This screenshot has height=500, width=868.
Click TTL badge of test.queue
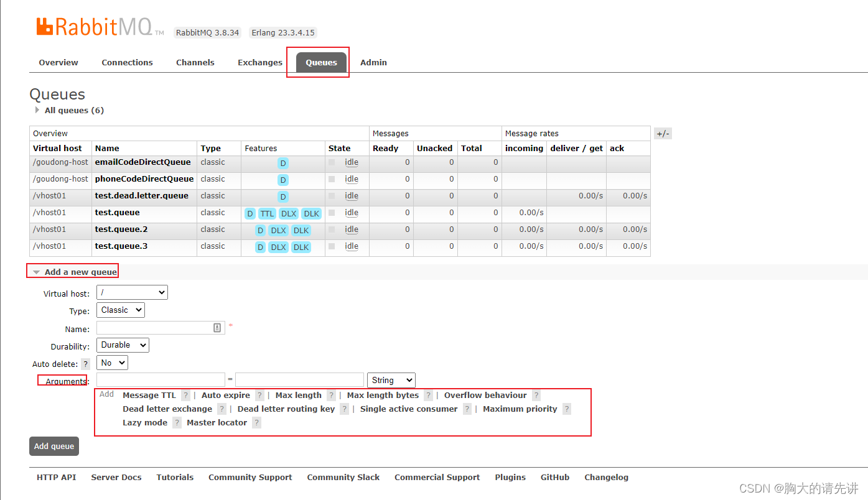pyautogui.click(x=267, y=214)
